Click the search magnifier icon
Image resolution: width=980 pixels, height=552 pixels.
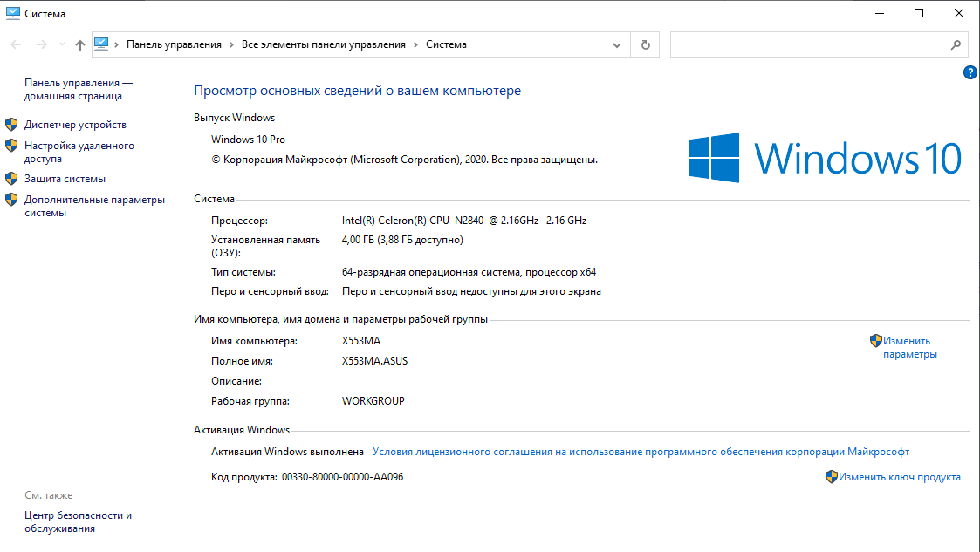click(x=955, y=44)
